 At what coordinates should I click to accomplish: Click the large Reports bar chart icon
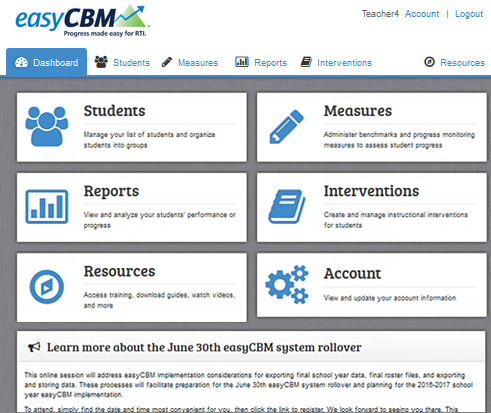[x=47, y=207]
